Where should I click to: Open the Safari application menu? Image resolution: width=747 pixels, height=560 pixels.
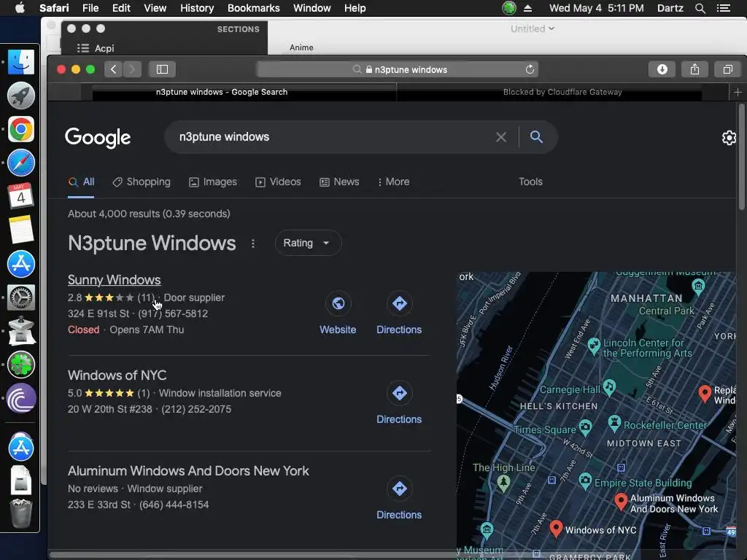54,8
